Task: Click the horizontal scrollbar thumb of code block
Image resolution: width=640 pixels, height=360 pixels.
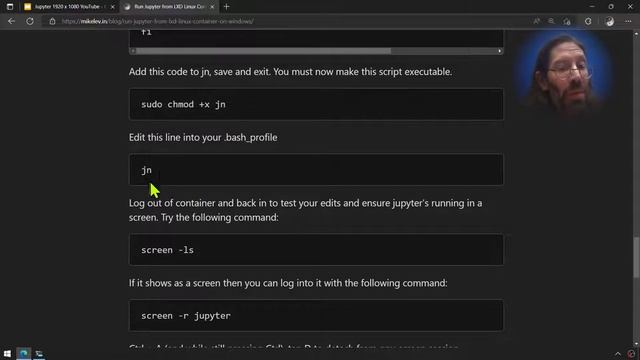Action: (263, 51)
